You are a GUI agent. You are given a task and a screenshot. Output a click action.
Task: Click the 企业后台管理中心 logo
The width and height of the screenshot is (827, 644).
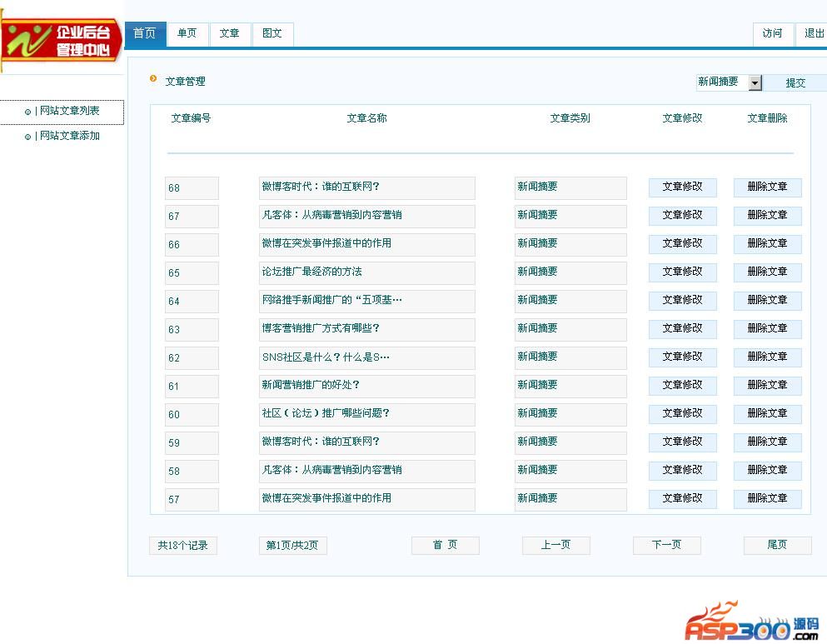pos(61,41)
